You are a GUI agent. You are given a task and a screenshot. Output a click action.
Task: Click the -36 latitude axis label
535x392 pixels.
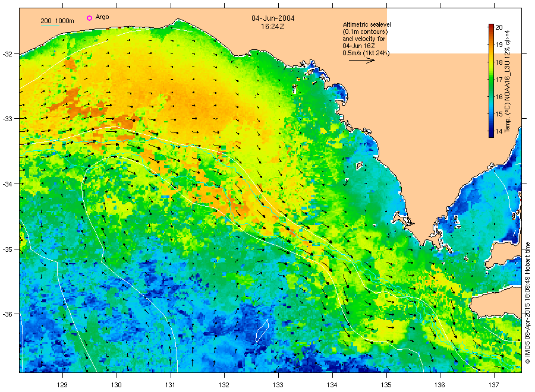8,314
